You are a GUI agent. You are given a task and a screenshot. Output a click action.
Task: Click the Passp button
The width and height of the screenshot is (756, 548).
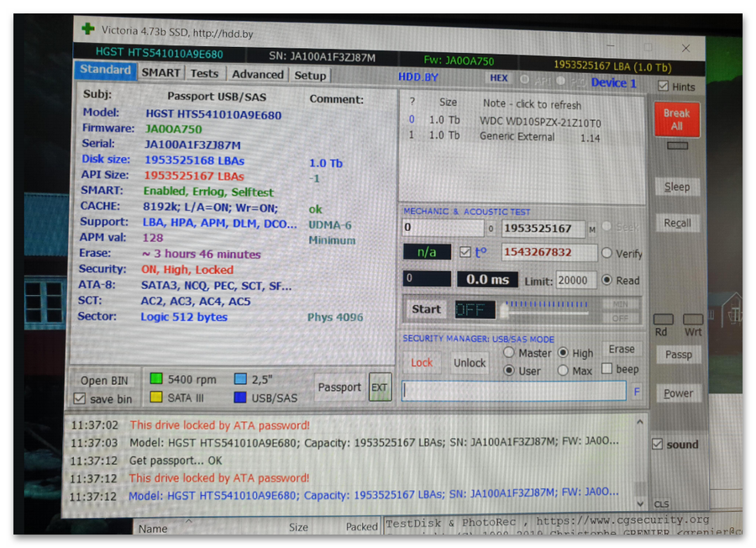(x=679, y=355)
